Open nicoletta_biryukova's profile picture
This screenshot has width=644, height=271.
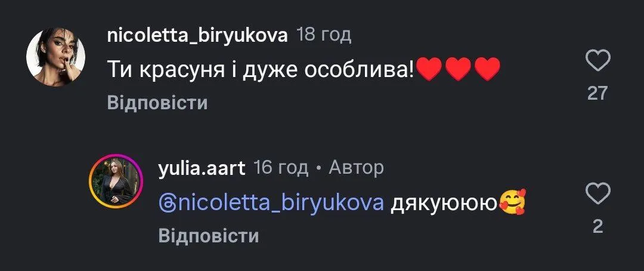click(x=56, y=56)
